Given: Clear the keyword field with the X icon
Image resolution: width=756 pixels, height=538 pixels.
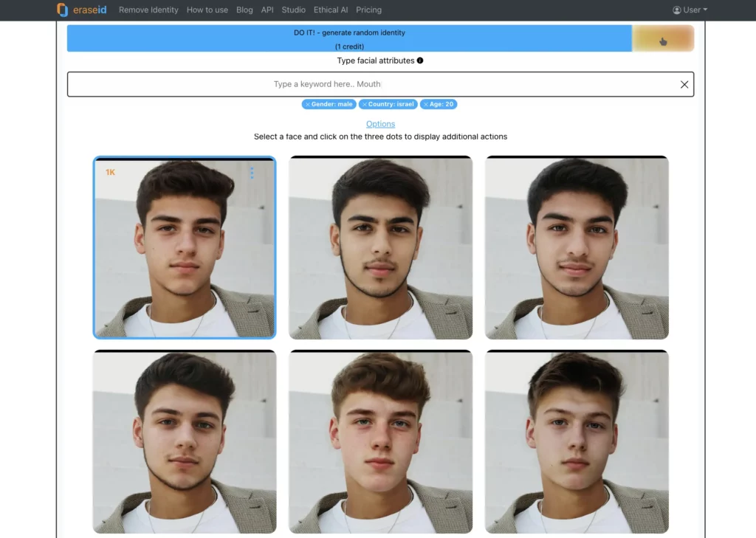Looking at the screenshot, I should (x=684, y=84).
